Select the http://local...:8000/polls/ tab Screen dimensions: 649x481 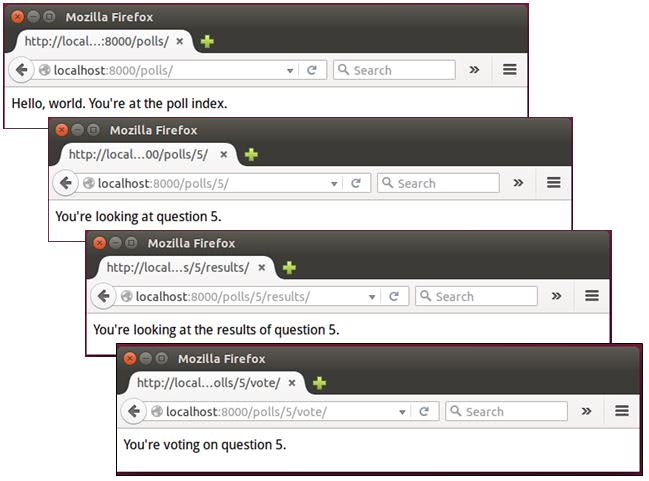pyautogui.click(x=97, y=41)
